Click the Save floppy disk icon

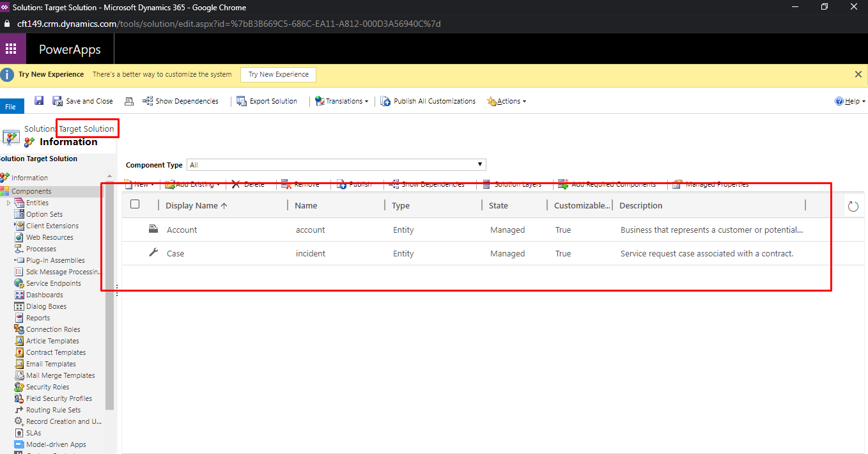point(39,101)
